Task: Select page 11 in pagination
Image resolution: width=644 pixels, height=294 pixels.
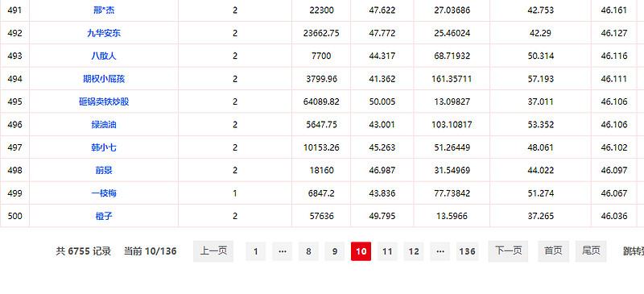Action: click(x=387, y=251)
